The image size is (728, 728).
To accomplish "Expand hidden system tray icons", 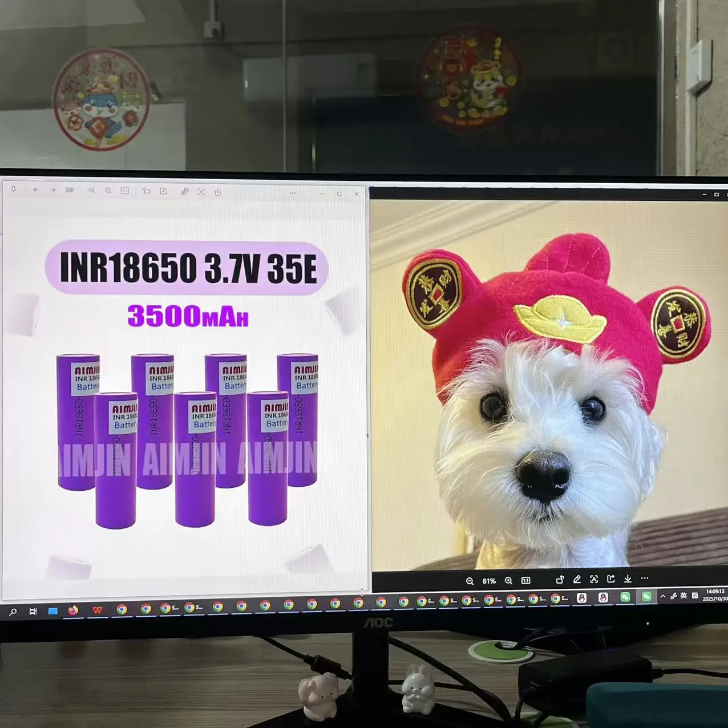I will tap(663, 596).
